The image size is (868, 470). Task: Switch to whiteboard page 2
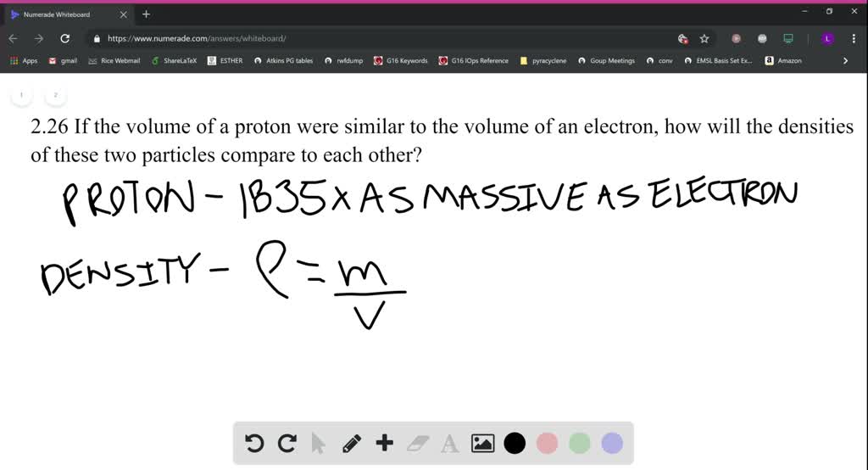(56, 95)
